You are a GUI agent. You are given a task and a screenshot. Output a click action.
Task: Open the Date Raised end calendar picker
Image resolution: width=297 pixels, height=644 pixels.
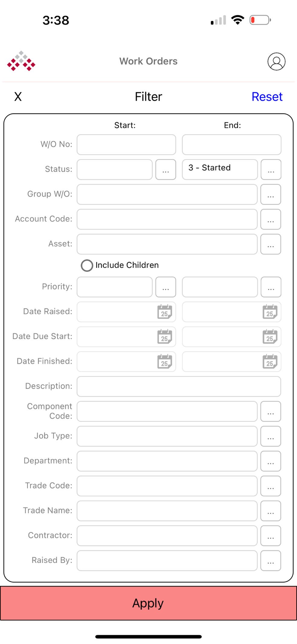pos(270,312)
